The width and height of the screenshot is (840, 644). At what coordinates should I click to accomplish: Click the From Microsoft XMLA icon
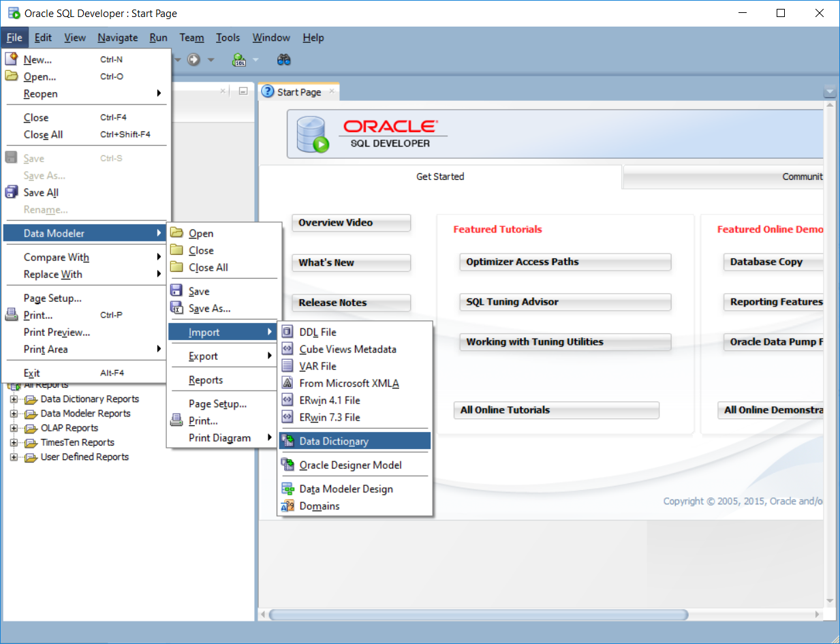point(287,383)
